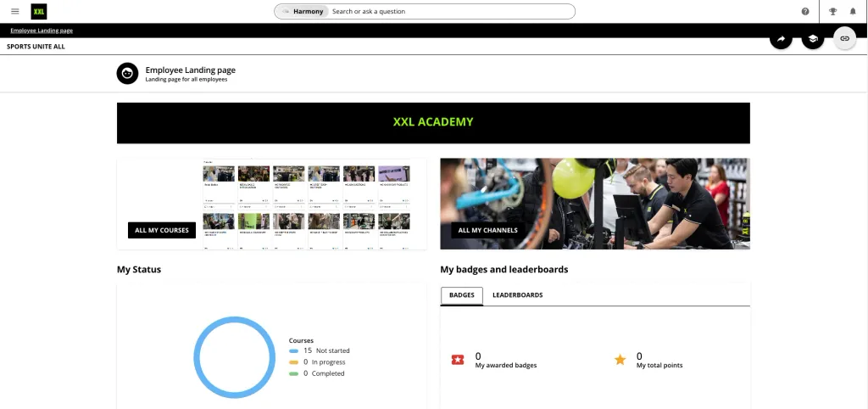Click the XXL logo in the header
Image resolution: width=868 pixels, height=409 pixels.
pyautogui.click(x=39, y=12)
